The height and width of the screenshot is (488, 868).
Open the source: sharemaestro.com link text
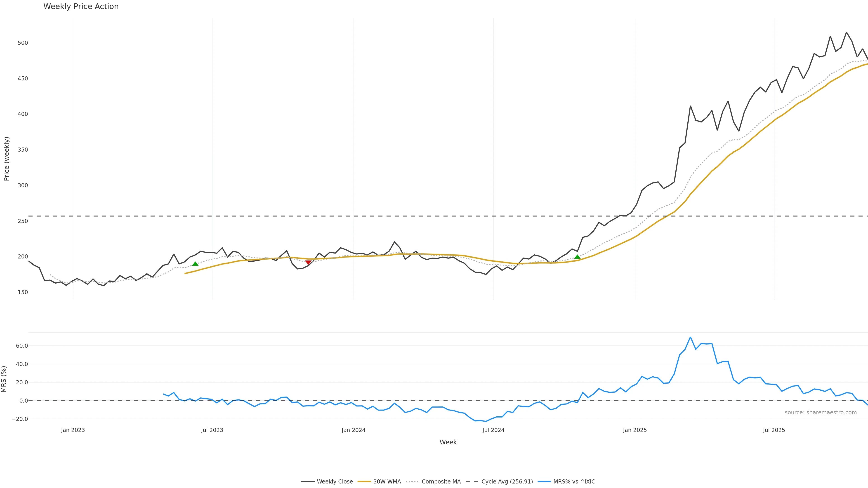tap(821, 413)
